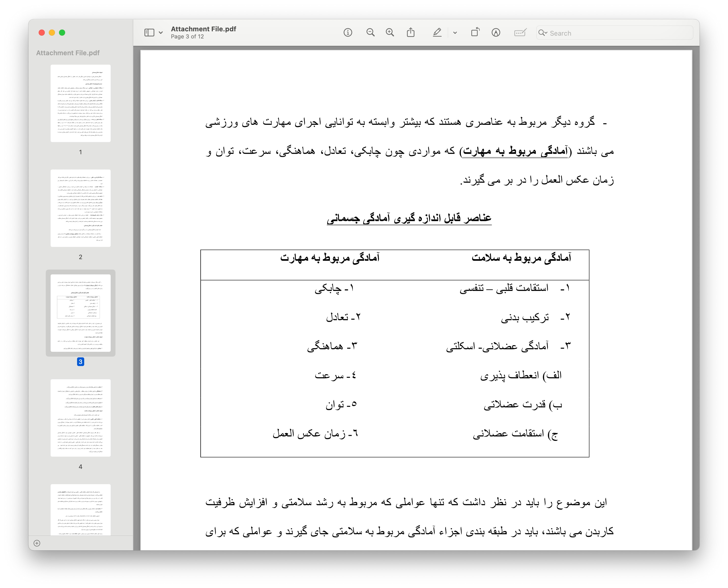The width and height of the screenshot is (728, 588).
Task: Open the Inspector info icon
Action: pos(347,33)
